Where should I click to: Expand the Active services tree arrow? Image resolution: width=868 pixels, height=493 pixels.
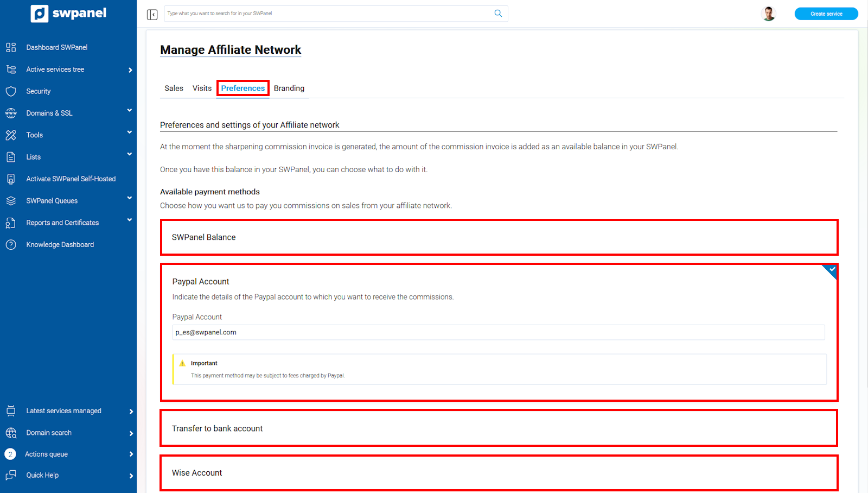pyautogui.click(x=130, y=70)
